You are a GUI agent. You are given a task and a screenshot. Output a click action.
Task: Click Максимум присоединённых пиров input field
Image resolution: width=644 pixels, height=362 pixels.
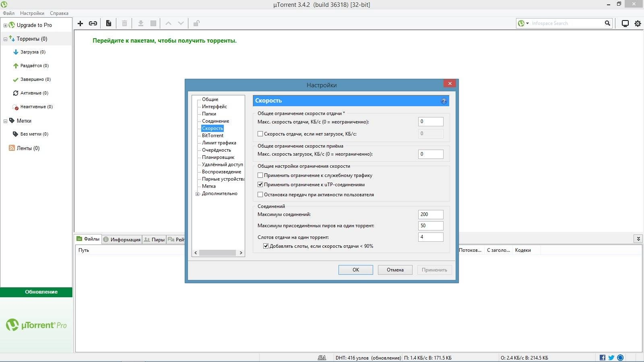tap(431, 226)
